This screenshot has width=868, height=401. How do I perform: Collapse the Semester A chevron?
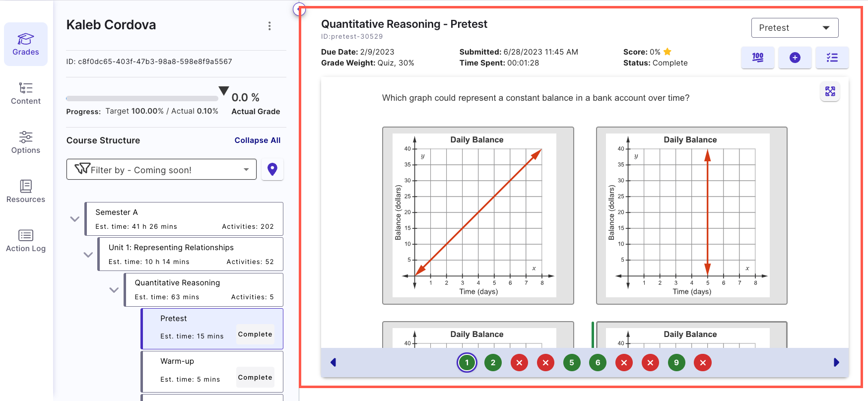[x=74, y=219]
